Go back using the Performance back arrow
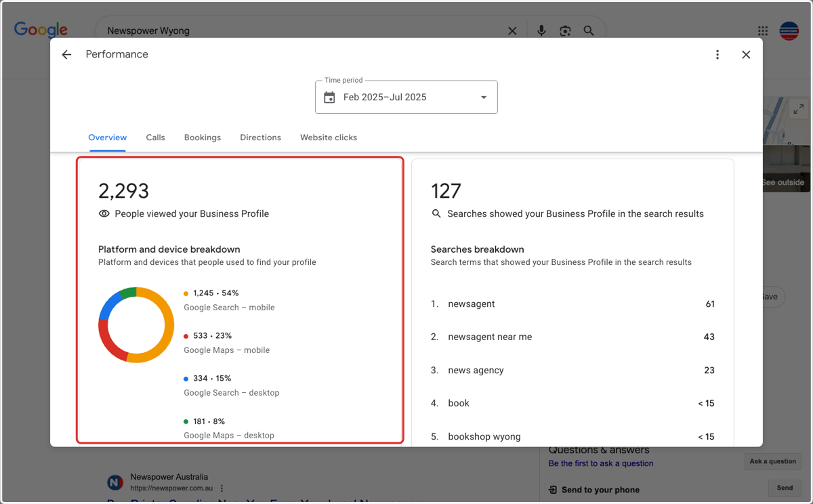The width and height of the screenshot is (813, 504). [x=66, y=55]
